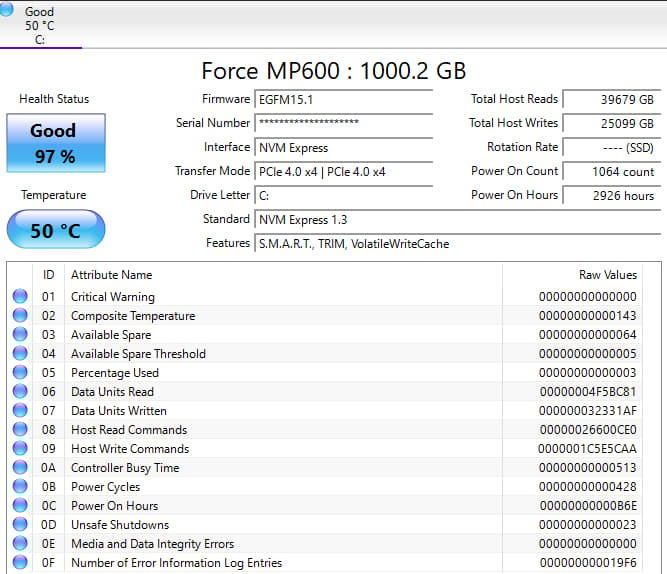This screenshot has height=574, width=667.
Task: Click the status orb for Available Spare row 03
Action: pos(20,334)
